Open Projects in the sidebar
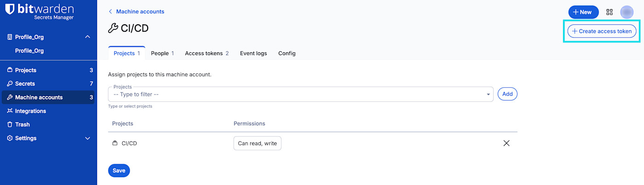The height and width of the screenshot is (185, 644). pyautogui.click(x=25, y=70)
